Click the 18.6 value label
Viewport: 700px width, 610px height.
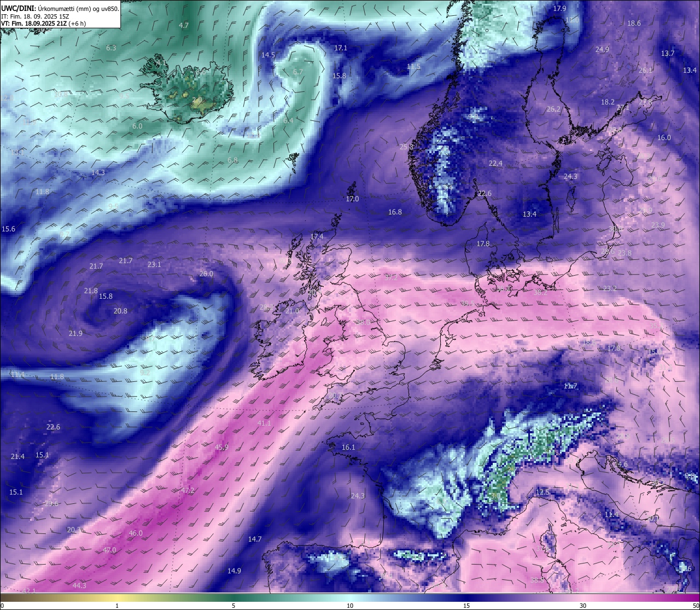634,24
